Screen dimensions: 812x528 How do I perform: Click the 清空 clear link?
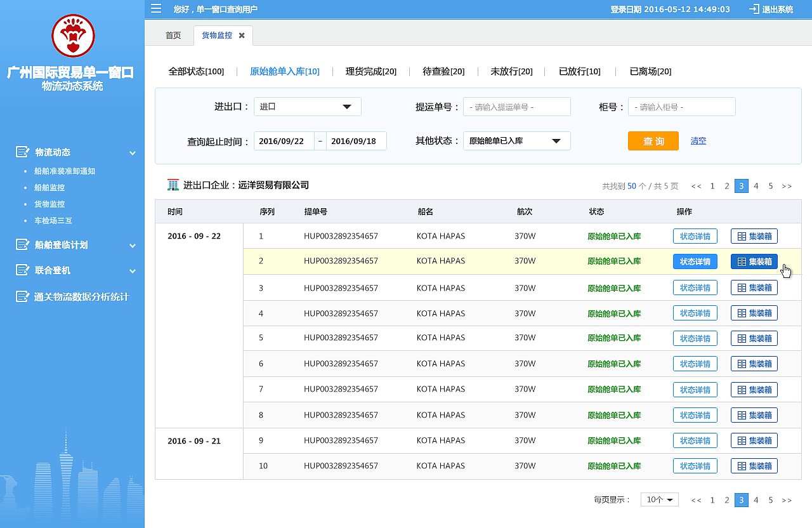[x=698, y=140]
